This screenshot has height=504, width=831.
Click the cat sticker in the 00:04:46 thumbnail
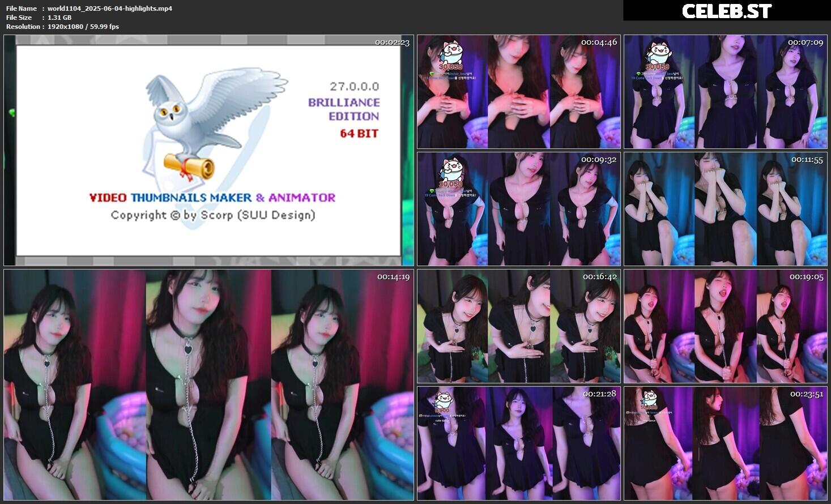[x=451, y=54]
